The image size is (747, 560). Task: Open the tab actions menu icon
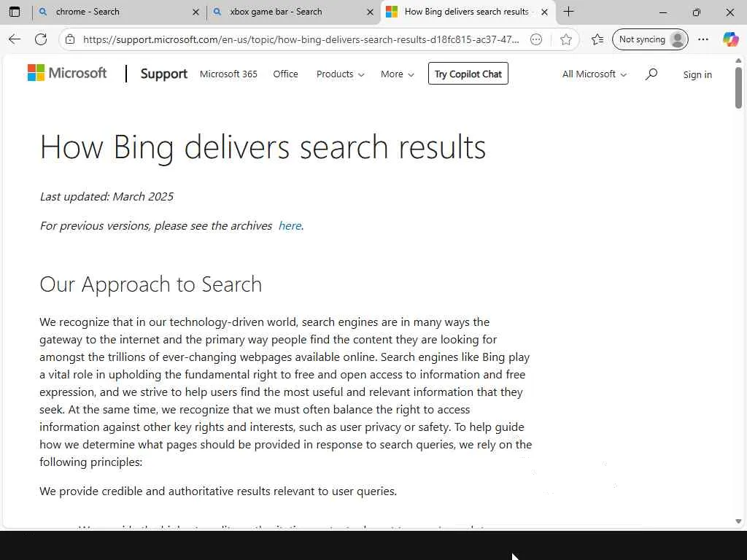(x=15, y=12)
